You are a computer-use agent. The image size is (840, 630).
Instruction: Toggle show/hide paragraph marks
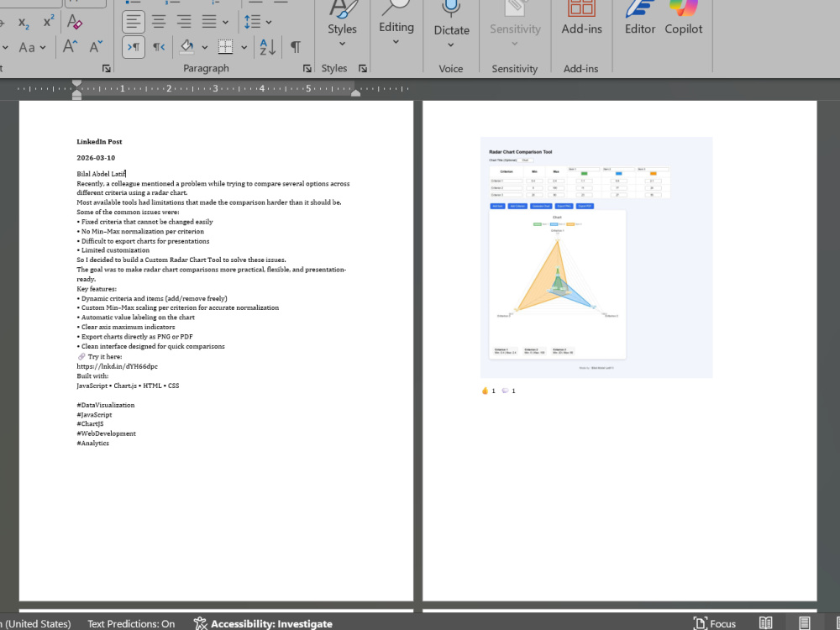[x=295, y=47]
